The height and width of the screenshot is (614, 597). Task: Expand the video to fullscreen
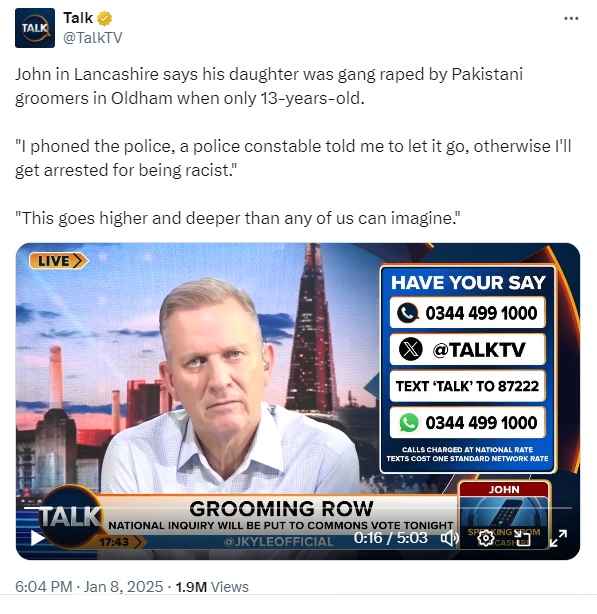pos(558,538)
